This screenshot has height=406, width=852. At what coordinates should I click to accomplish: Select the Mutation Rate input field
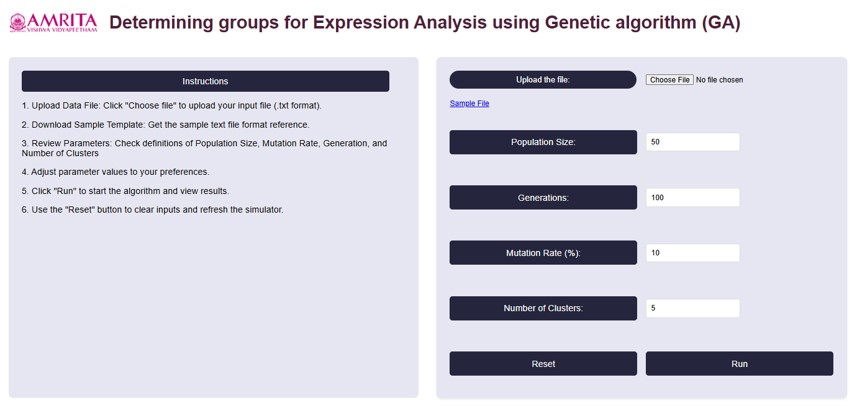point(692,253)
